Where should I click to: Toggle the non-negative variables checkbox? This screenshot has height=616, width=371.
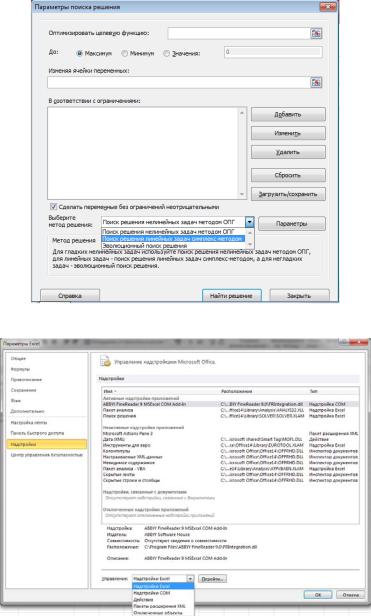(53, 207)
